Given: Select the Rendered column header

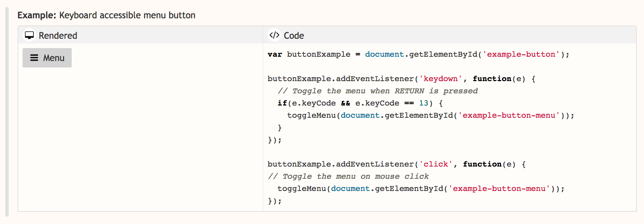Looking at the screenshot, I should pos(140,35).
